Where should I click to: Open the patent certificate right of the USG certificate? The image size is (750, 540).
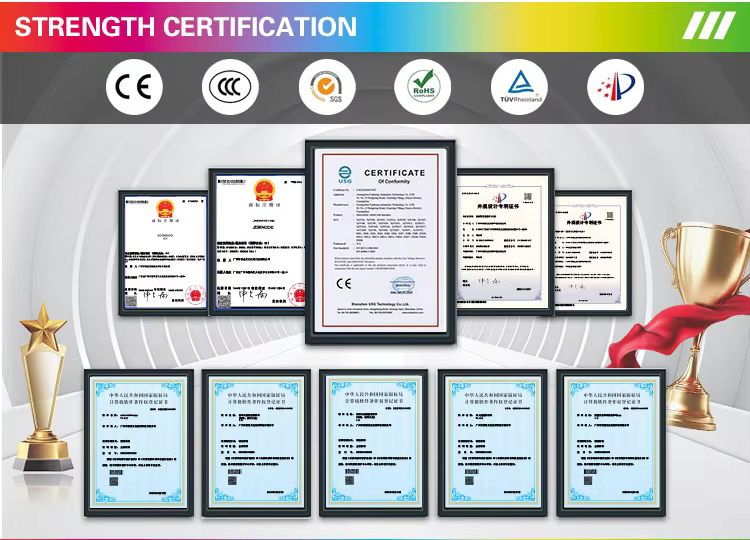504,243
